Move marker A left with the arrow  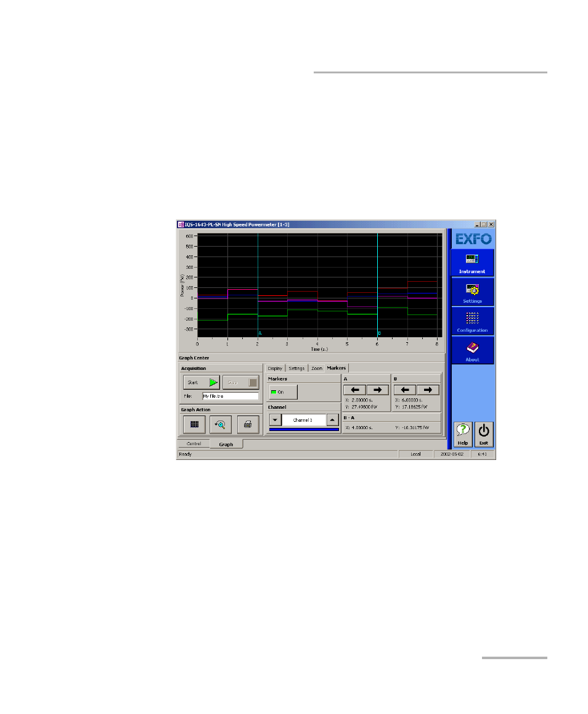coord(355,390)
